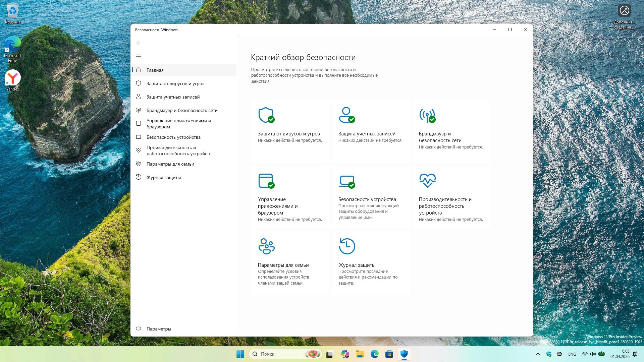
Task: Click the app and browser control tile icon
Action: 266,181
